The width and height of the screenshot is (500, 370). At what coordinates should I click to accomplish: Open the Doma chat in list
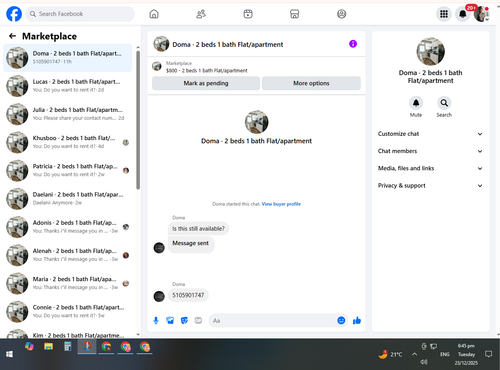pos(68,58)
